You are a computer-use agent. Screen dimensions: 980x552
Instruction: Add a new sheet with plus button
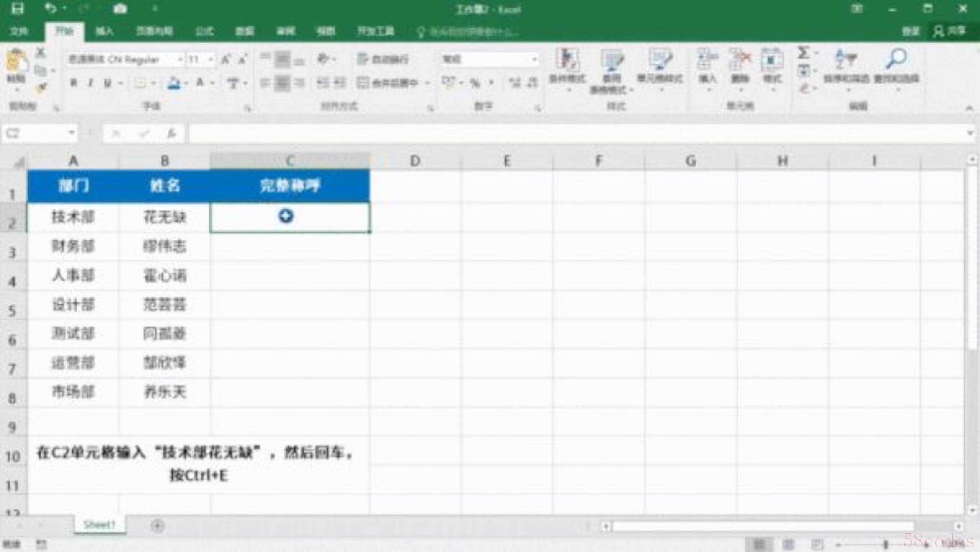157,526
